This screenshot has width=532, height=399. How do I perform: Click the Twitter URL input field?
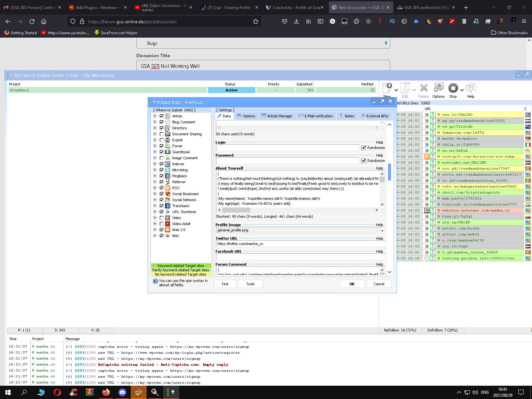[x=301, y=244]
